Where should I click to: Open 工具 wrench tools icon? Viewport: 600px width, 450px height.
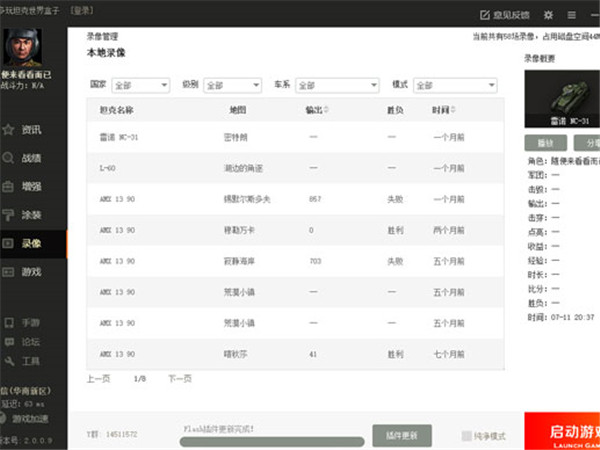9,361
